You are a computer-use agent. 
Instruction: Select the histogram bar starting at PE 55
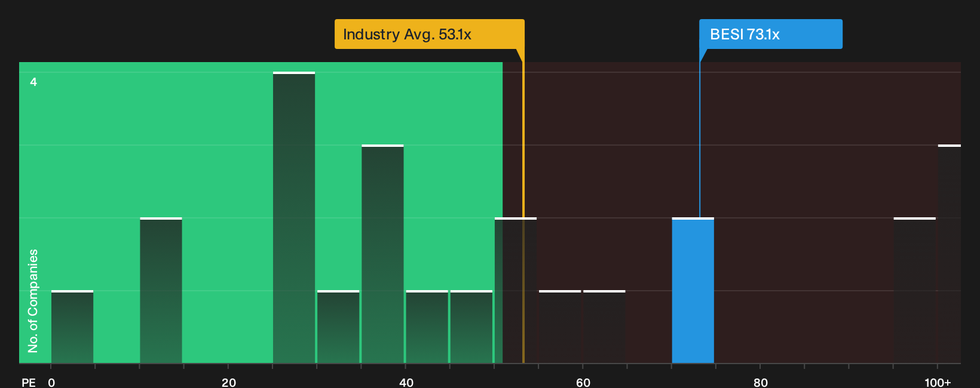[x=560, y=327]
